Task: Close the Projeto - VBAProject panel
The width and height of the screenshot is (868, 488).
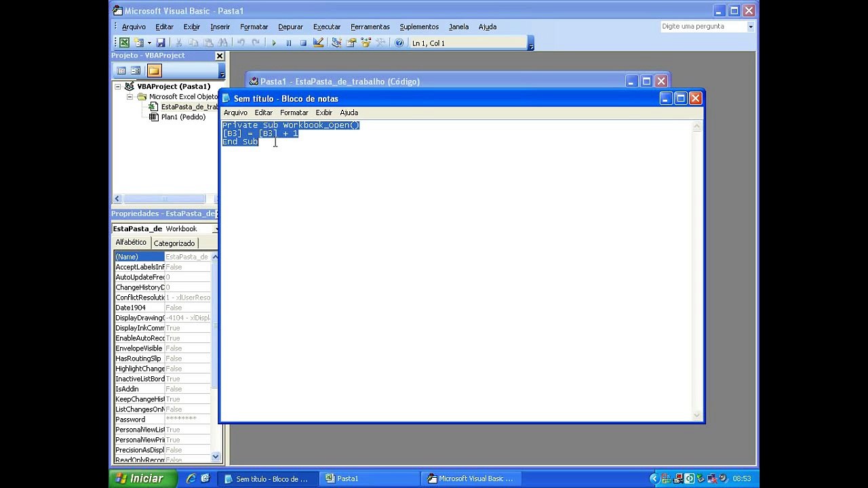Action: pyautogui.click(x=220, y=56)
